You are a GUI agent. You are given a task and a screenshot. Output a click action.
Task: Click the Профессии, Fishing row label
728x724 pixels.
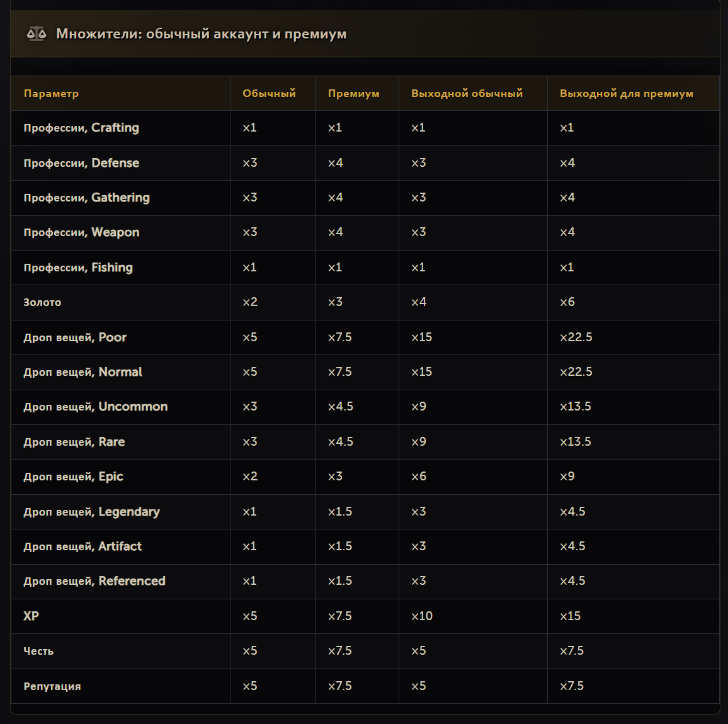[x=78, y=268]
